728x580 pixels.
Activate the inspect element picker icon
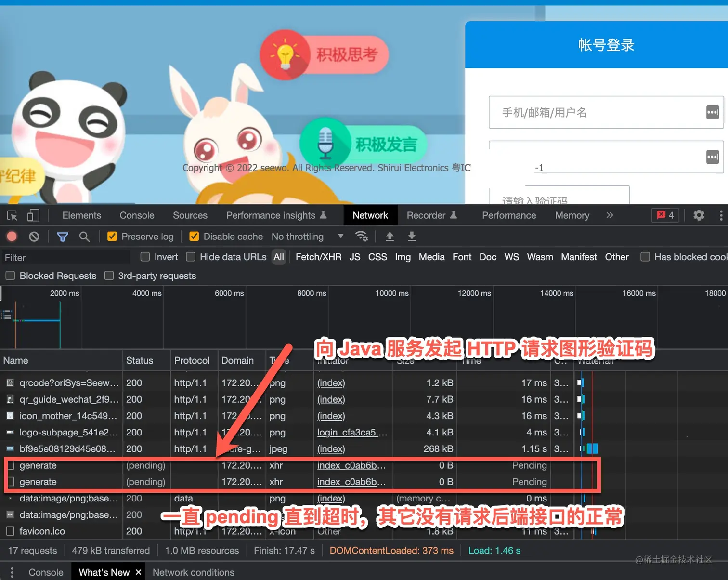[x=13, y=215]
